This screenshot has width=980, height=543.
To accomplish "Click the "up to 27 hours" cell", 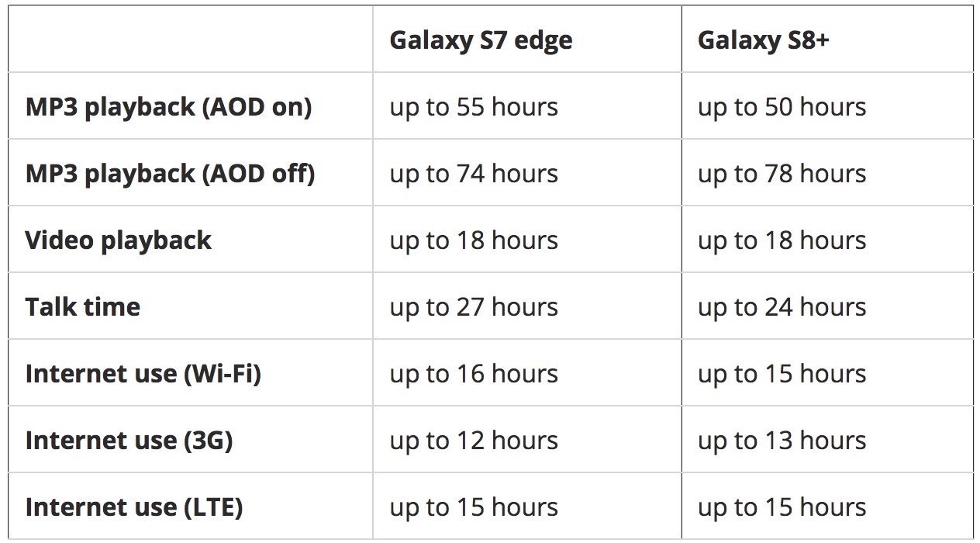I will 474,307.
